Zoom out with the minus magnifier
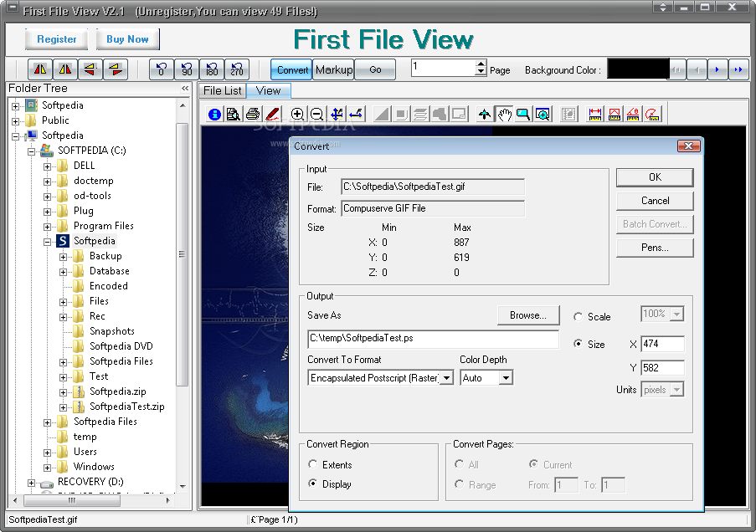Image resolution: width=756 pixels, height=532 pixels. point(316,115)
